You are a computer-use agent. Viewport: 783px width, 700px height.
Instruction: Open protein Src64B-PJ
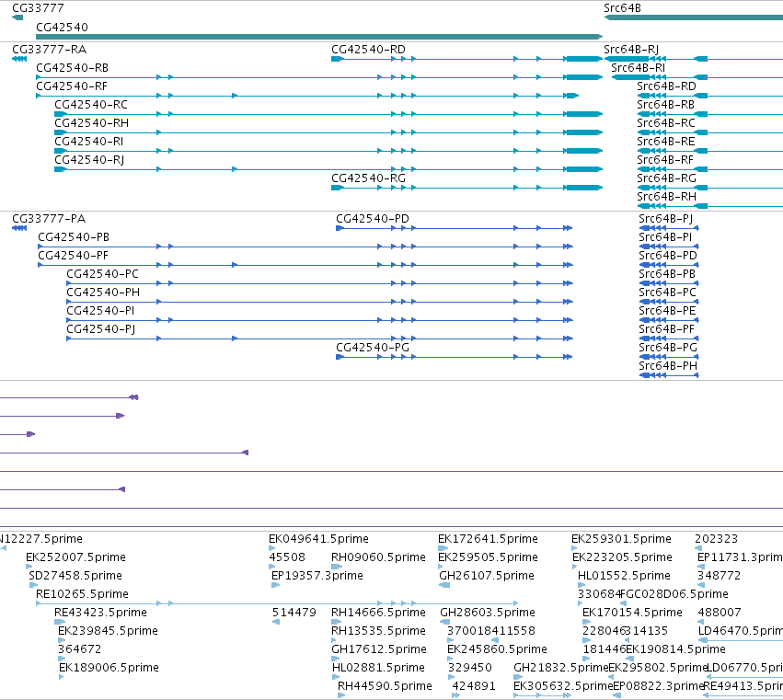(665, 219)
